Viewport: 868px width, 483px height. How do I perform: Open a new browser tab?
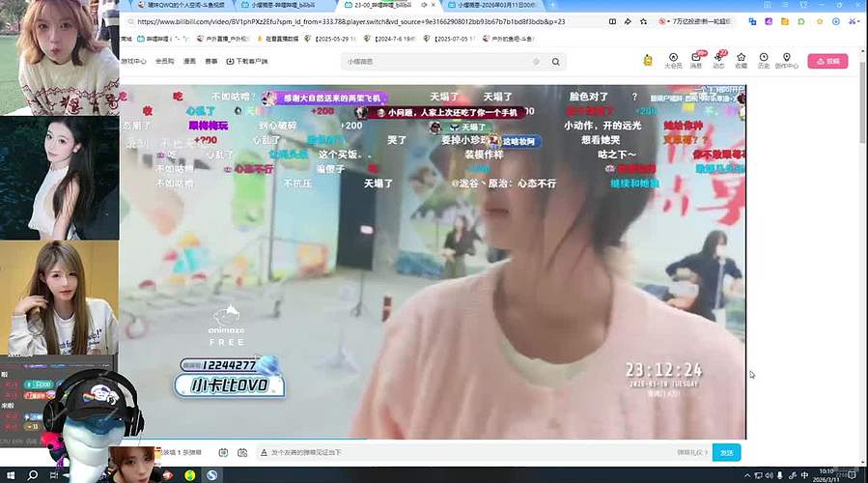coord(552,5)
